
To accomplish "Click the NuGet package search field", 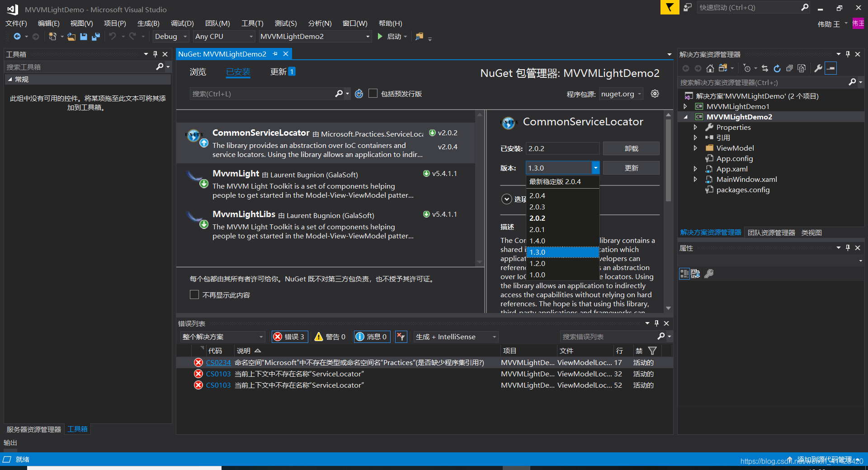I will [262, 94].
